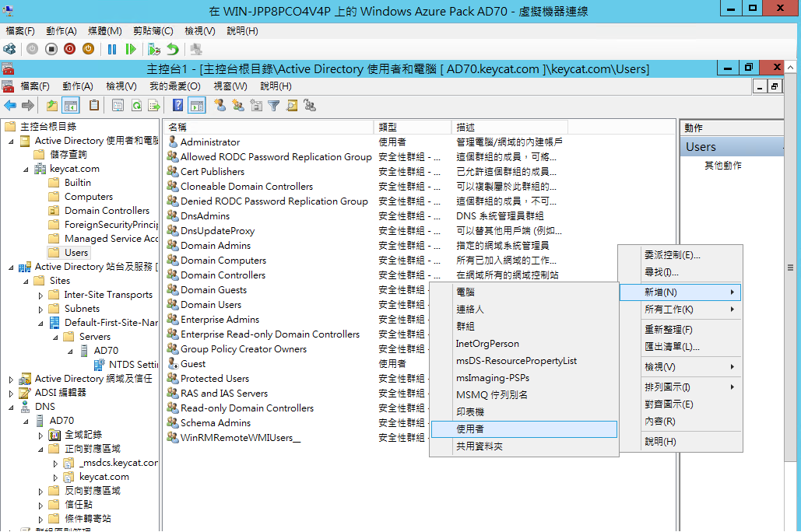
Task: Click the clipboard paste toolbar icon
Action: pyautogui.click(x=94, y=106)
